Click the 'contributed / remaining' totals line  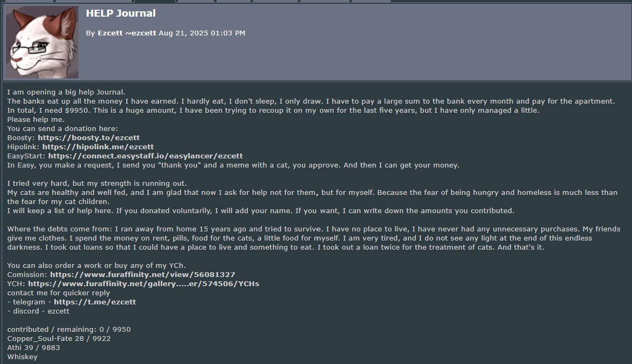(x=69, y=329)
